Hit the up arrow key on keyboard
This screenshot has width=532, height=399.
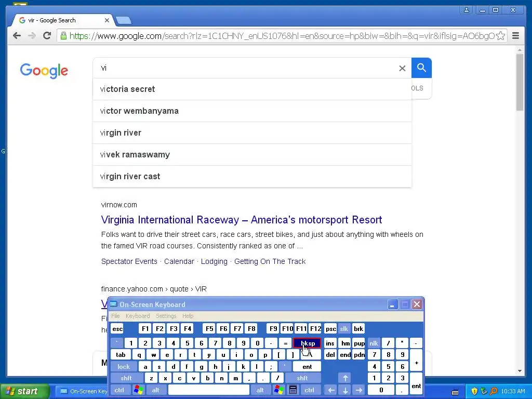click(x=345, y=378)
